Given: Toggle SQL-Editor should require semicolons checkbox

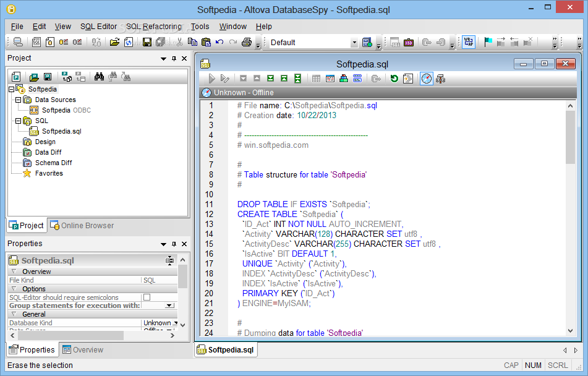Looking at the screenshot, I should click(147, 297).
